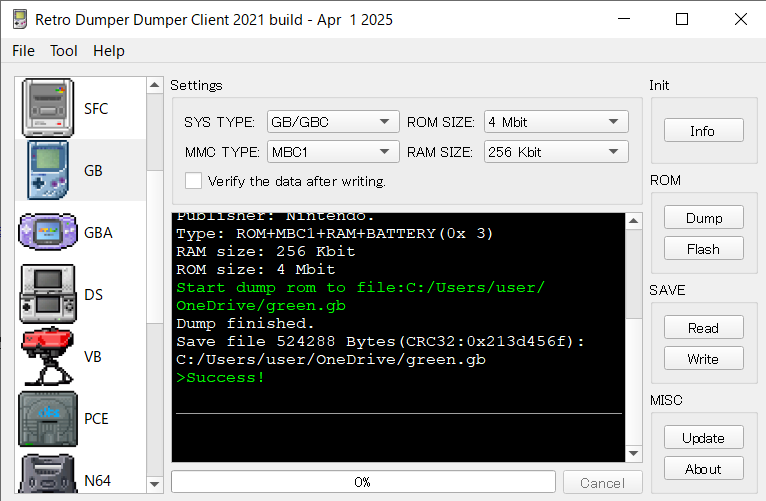The width and height of the screenshot is (766, 501).
Task: Click the console list scroll down arrow
Action: click(154, 484)
